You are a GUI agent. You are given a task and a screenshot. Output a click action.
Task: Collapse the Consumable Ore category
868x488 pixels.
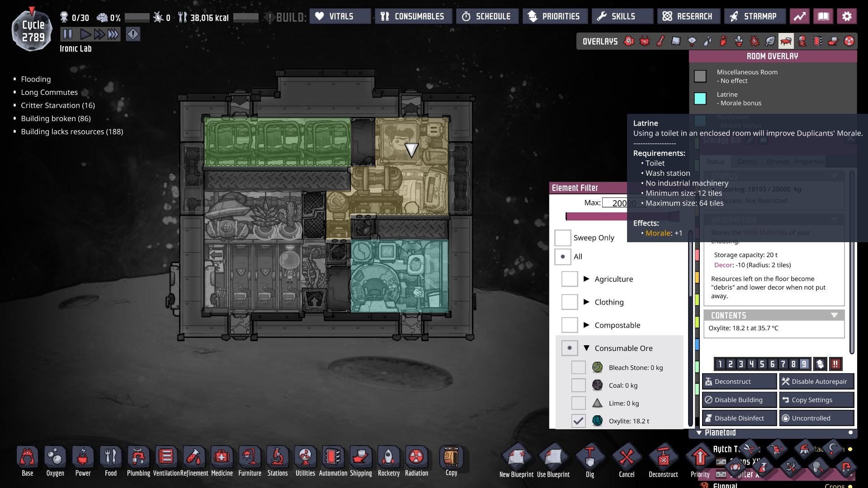[586, 348]
